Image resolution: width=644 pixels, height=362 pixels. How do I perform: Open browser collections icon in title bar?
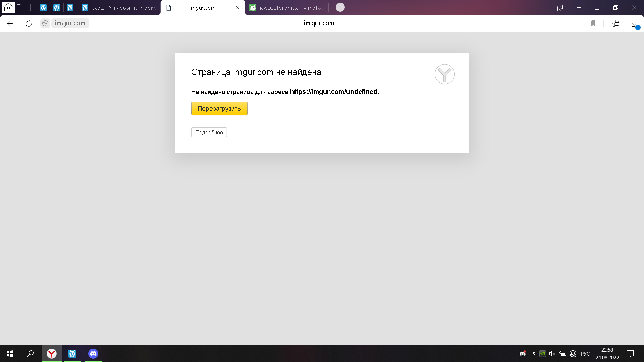pyautogui.click(x=560, y=8)
